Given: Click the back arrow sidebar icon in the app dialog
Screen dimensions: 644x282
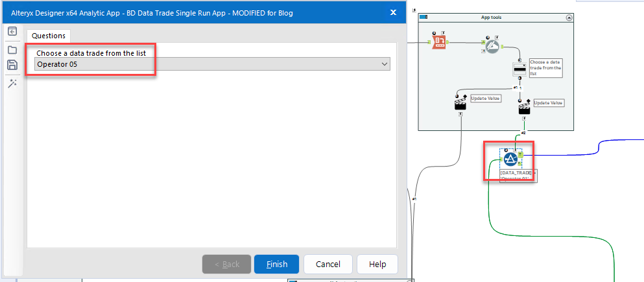Looking at the screenshot, I should click(12, 32).
